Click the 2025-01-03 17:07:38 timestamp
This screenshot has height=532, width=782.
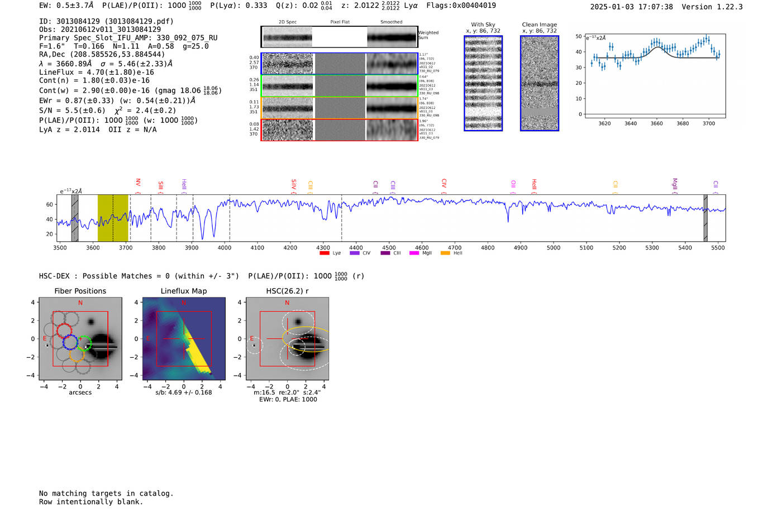tap(632, 7)
